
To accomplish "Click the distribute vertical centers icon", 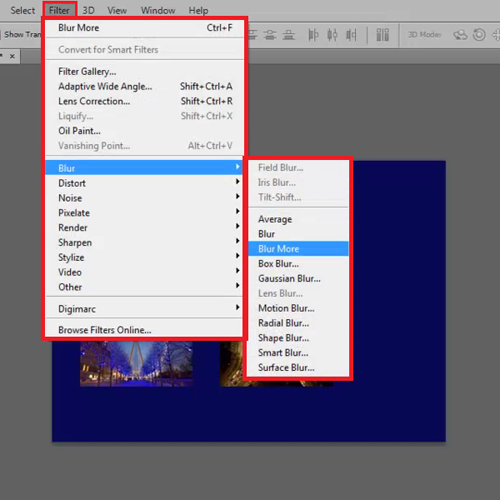I will [x=270, y=35].
